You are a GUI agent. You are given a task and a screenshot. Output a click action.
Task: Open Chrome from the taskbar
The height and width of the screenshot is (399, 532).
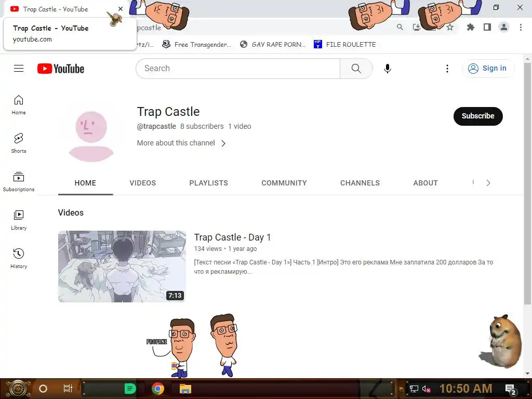[x=158, y=389]
